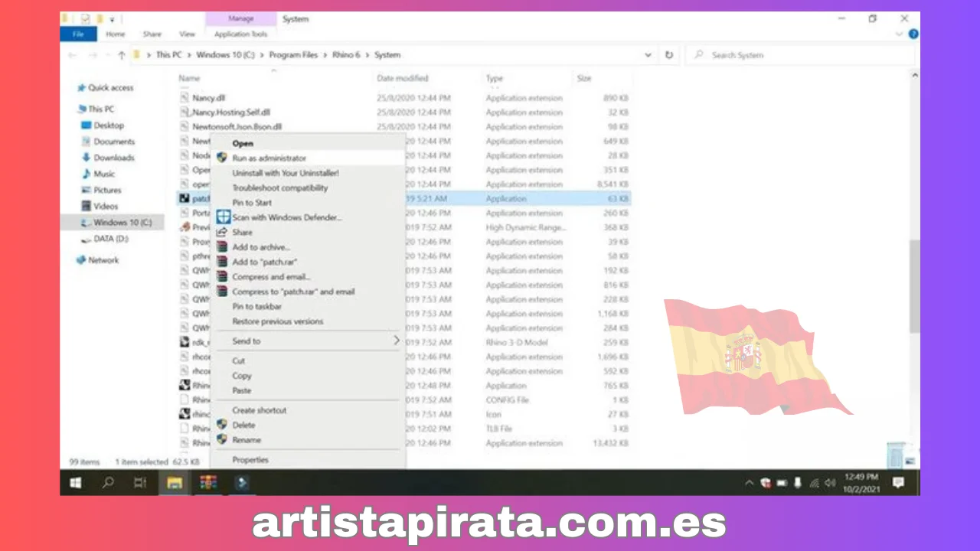Select This PC in navigation pane
This screenshot has height=551, width=980.
tap(101, 109)
